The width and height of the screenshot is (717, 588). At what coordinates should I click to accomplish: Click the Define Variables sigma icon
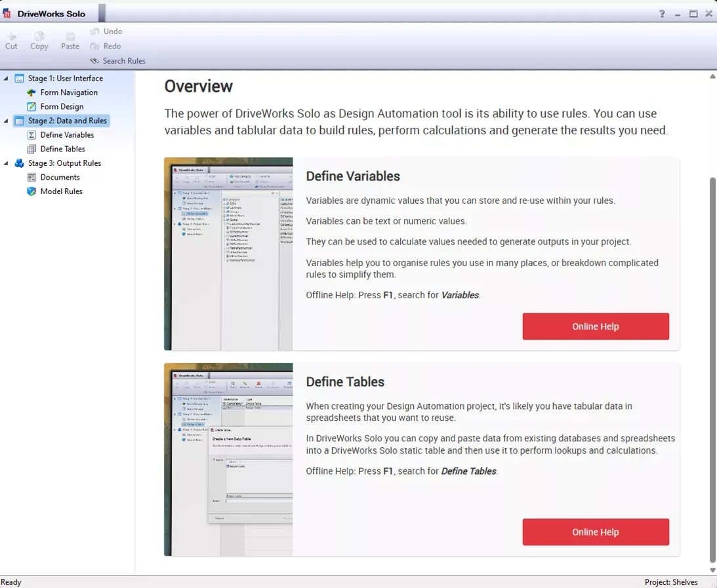[x=31, y=135]
